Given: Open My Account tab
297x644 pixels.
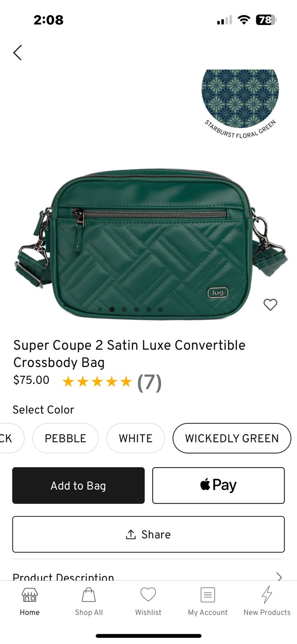Looking at the screenshot, I should 208,601.
